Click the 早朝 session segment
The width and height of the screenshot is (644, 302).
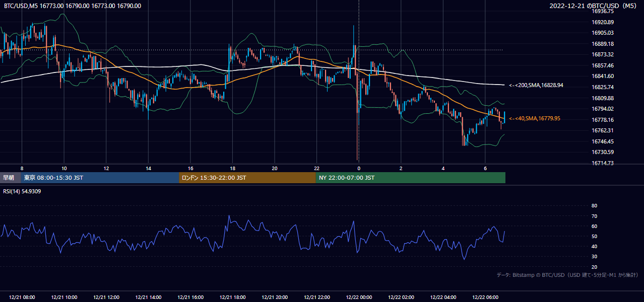click(10, 178)
